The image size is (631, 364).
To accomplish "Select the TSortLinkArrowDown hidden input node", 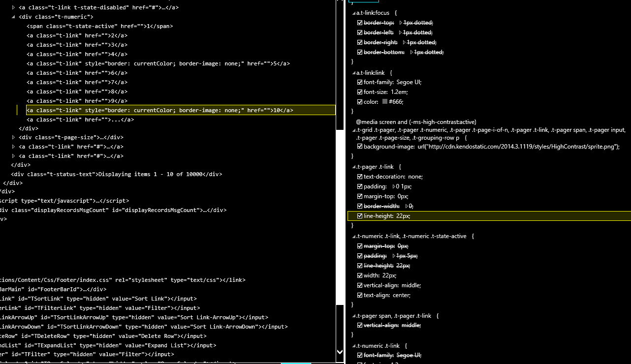I will click(x=144, y=327).
